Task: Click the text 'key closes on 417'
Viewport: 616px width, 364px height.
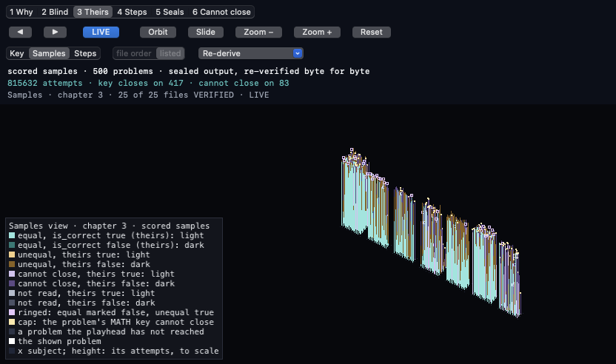Action: pos(141,84)
